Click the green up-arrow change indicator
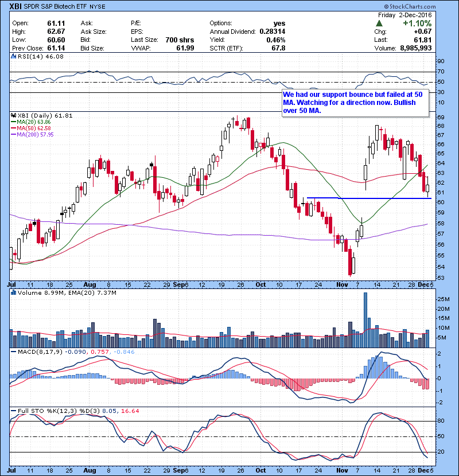 (x=379, y=24)
